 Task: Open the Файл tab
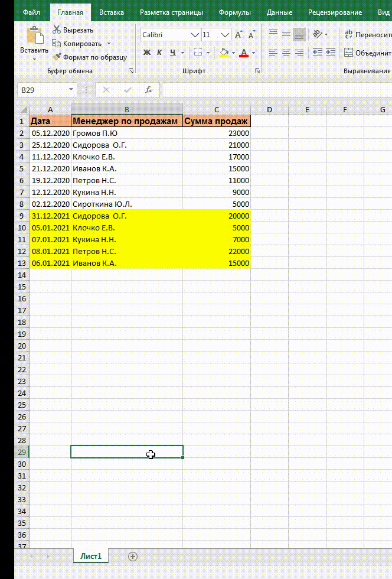(x=31, y=12)
